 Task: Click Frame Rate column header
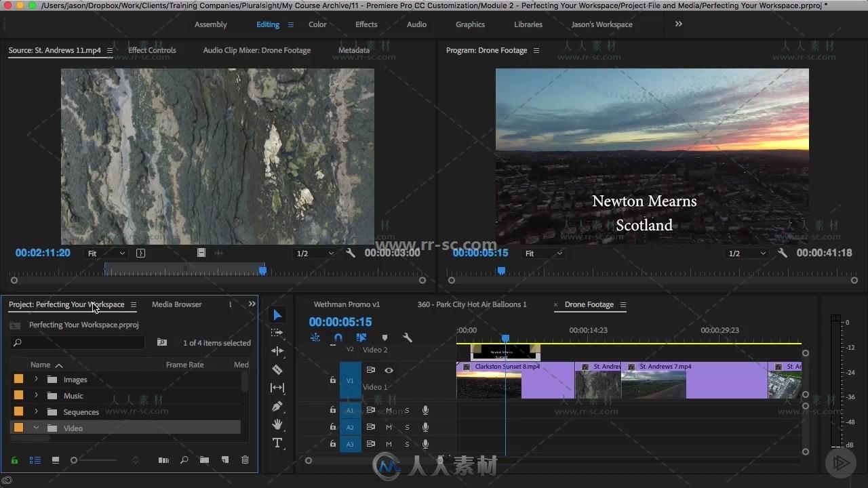pos(185,365)
